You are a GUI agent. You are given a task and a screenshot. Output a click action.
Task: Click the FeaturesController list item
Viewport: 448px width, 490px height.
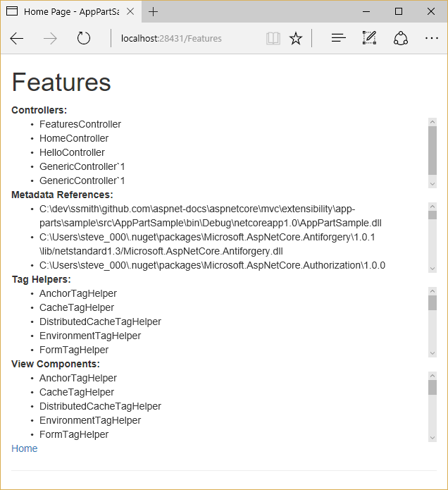(80, 124)
